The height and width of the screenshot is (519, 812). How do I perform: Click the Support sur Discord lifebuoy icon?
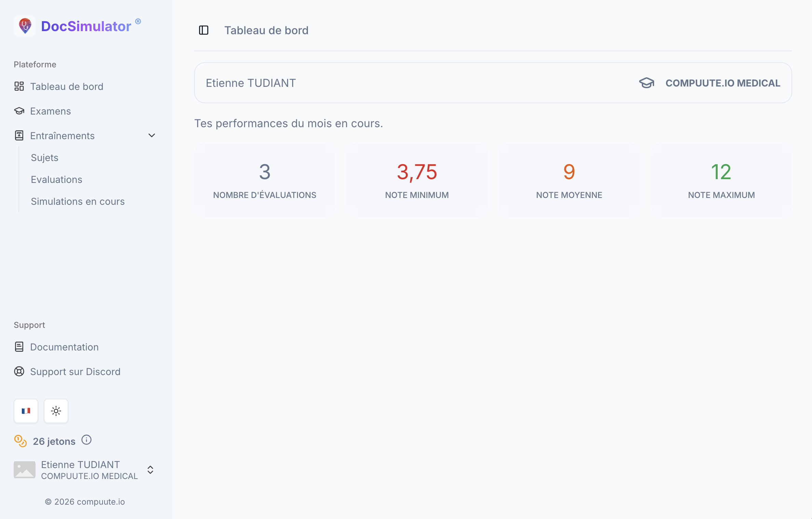coord(19,372)
